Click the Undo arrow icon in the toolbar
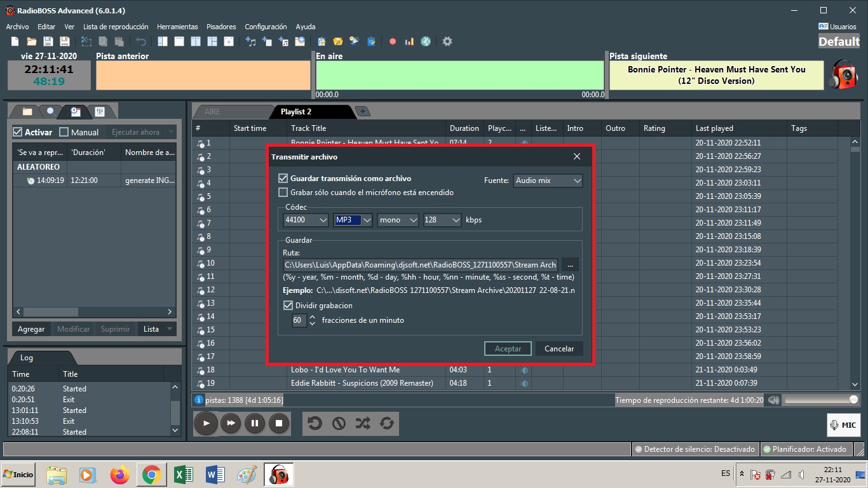Viewport: 868px width, 488px height. tap(141, 41)
